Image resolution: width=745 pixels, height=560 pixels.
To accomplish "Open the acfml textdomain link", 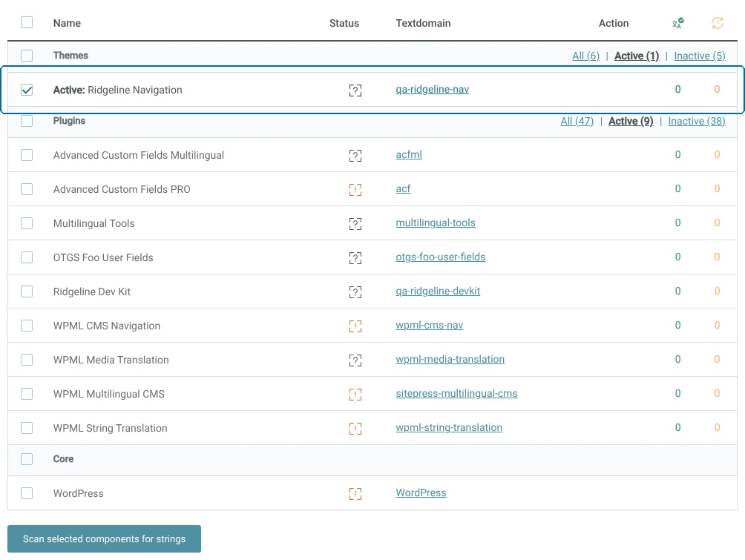I will point(409,154).
